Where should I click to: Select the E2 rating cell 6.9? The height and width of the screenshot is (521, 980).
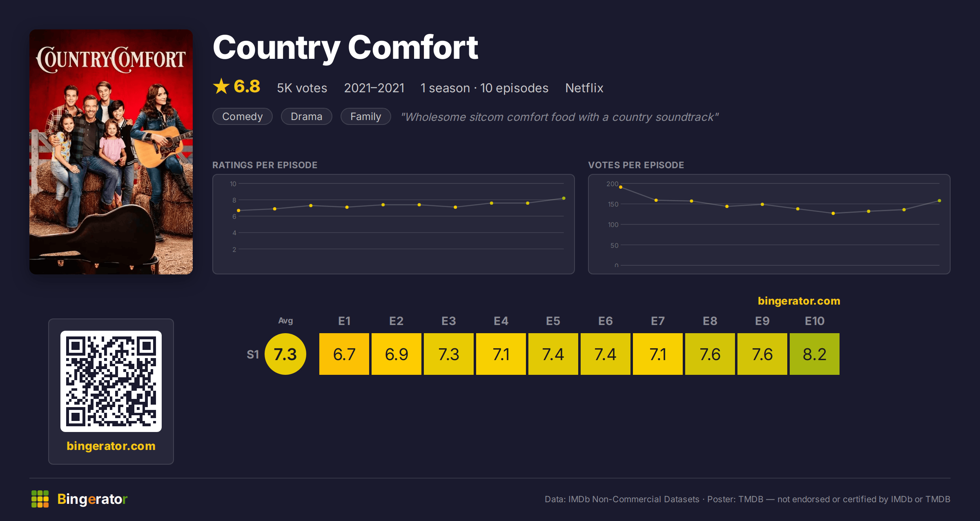coord(396,354)
